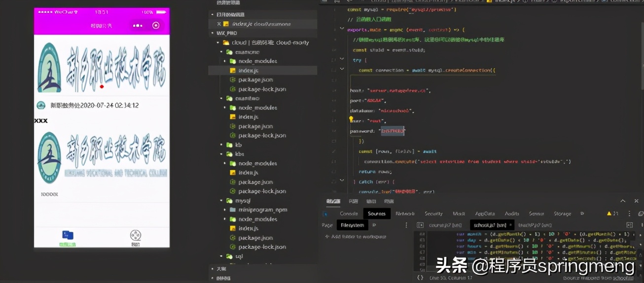This screenshot has height=283, width=644.
Task: Fold the exports.main function in the editor
Action: (342, 29)
